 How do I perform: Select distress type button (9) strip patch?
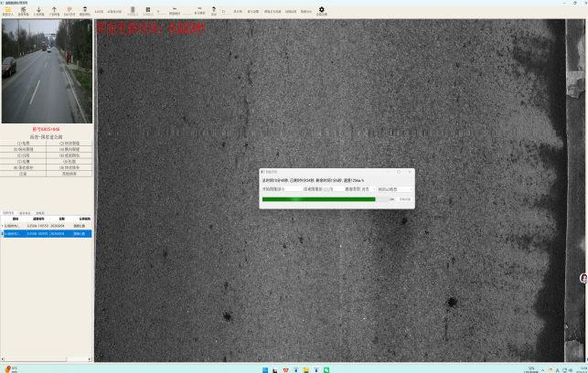23,167
